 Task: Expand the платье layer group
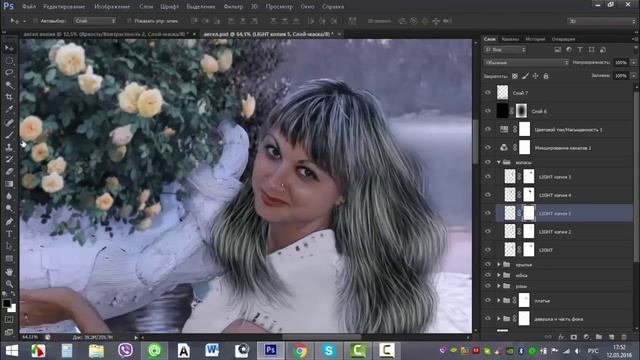tap(499, 300)
